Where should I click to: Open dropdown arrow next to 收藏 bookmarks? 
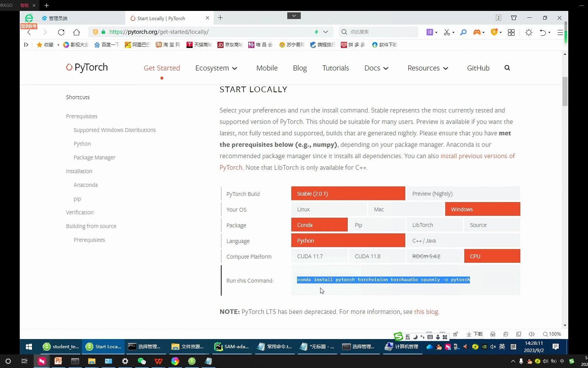tap(58, 45)
